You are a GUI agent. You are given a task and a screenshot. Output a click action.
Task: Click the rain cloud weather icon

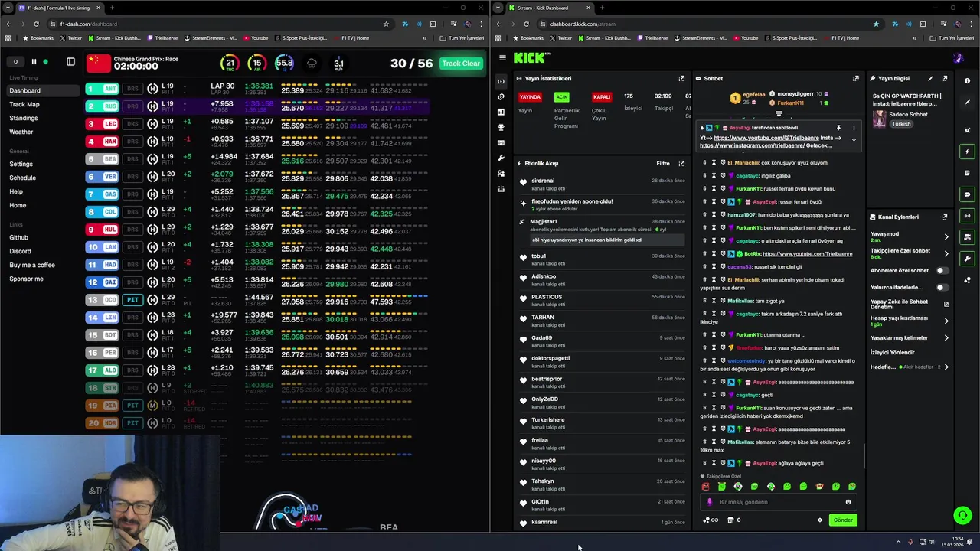(x=312, y=64)
